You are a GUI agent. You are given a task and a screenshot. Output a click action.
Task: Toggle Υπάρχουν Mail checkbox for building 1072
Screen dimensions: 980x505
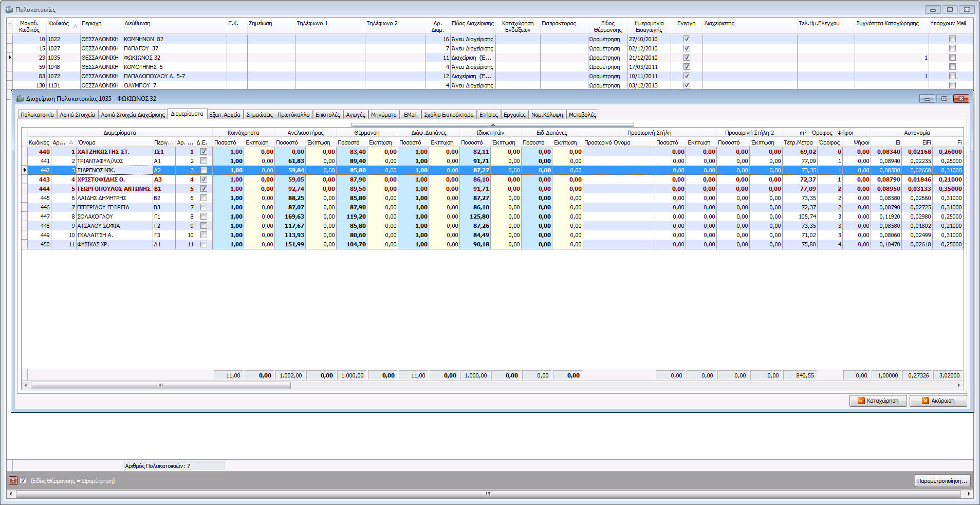pyautogui.click(x=952, y=76)
